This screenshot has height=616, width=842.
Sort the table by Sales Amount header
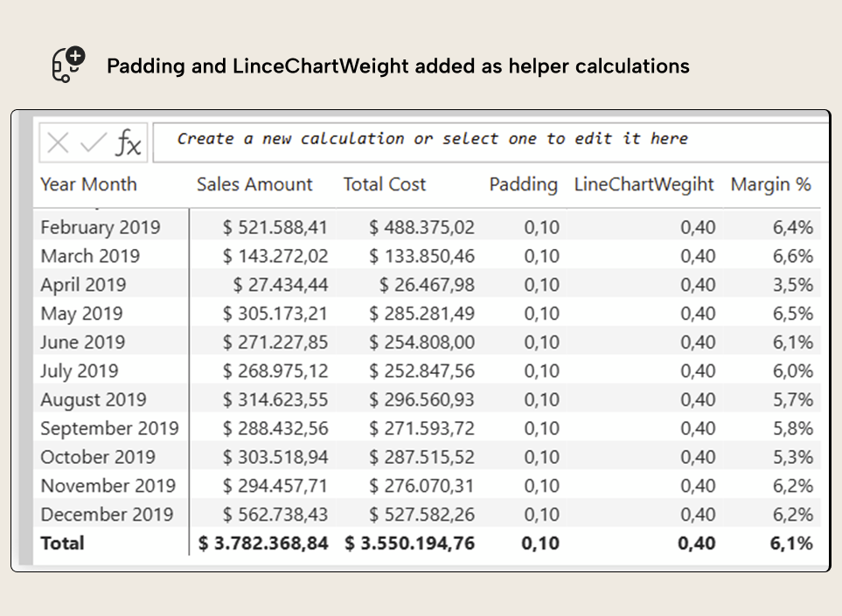click(255, 184)
